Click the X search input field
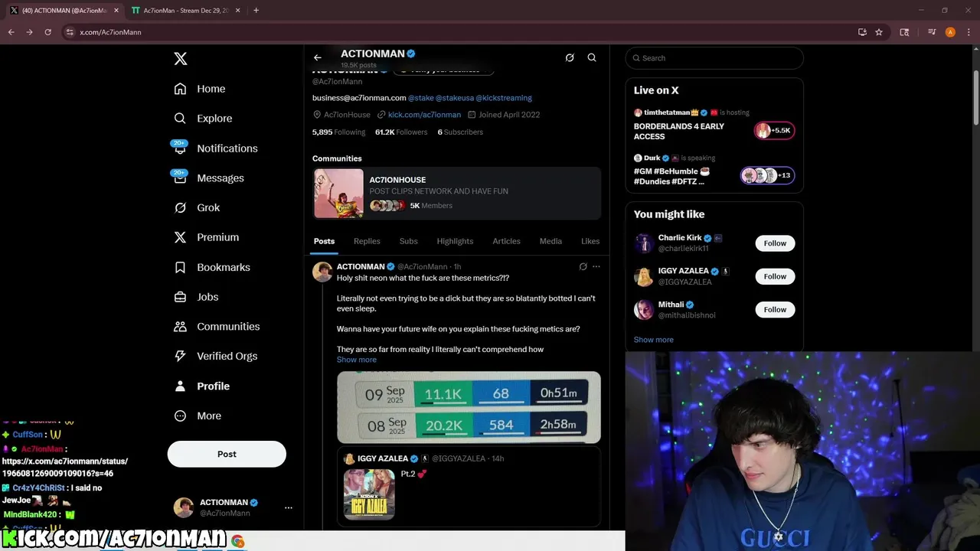Screen dimensions: 980x551 click(714, 58)
